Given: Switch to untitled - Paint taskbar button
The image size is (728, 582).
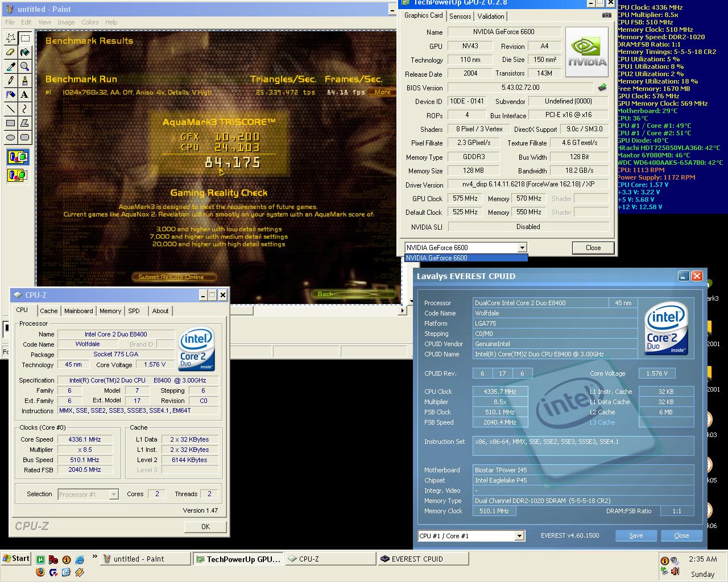Looking at the screenshot, I should (x=146, y=559).
